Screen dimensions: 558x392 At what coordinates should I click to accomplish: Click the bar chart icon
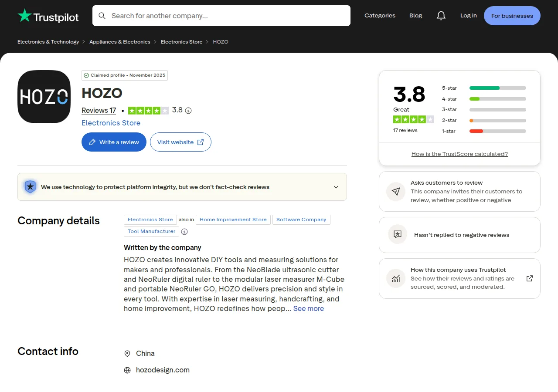[396, 278]
